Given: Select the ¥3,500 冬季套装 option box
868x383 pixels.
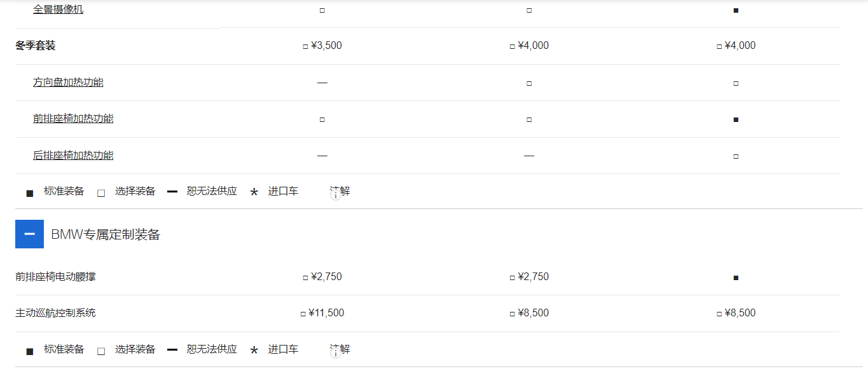Looking at the screenshot, I should coord(306,46).
